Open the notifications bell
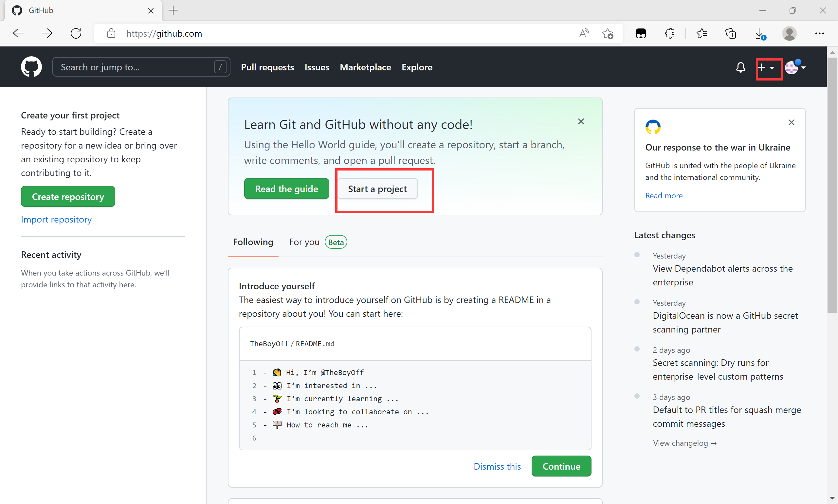This screenshot has width=838, height=504. click(740, 67)
